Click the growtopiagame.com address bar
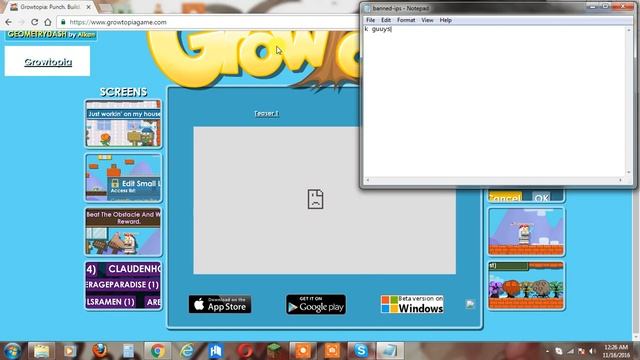Image resolution: width=640 pixels, height=360 pixels. [x=208, y=22]
